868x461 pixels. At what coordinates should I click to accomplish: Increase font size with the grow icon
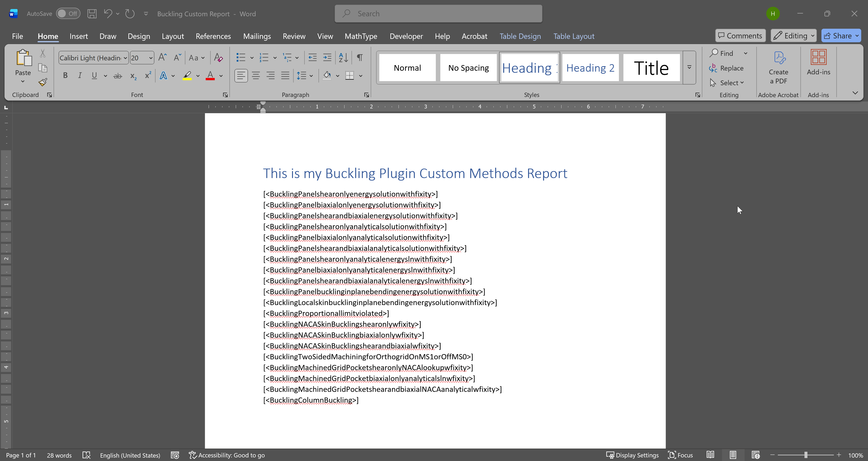163,58
